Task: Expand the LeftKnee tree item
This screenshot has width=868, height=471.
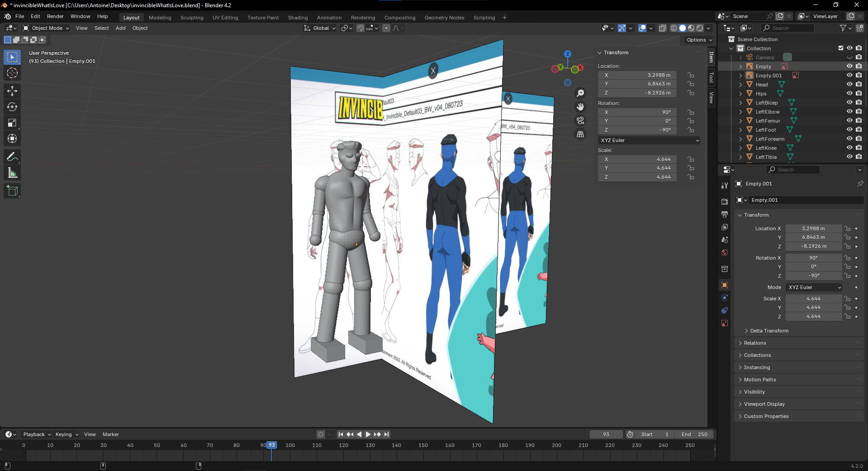Action: point(740,148)
